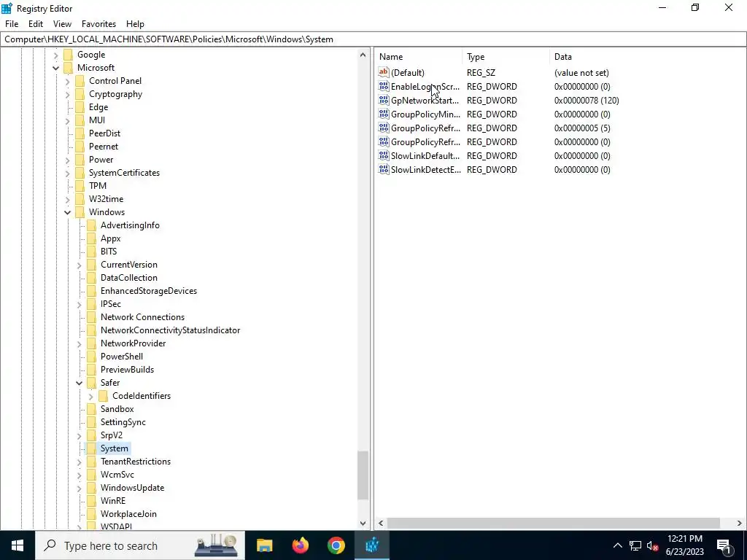This screenshot has width=747, height=560.
Task: Select the WinRE folder icon
Action: point(91,500)
